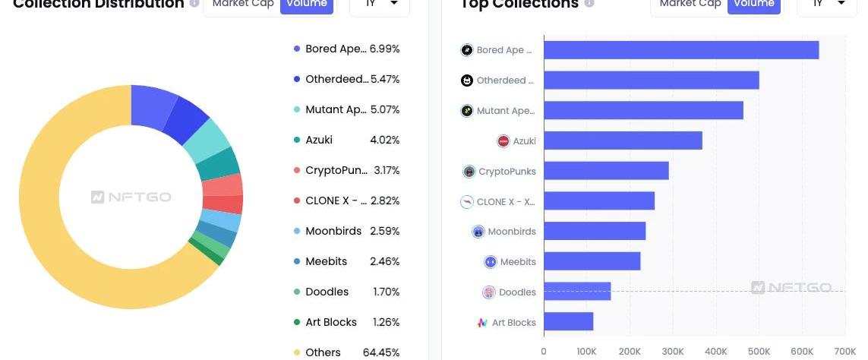The height and width of the screenshot is (360, 868).
Task: Click the Mutant Ape collection icon
Action: click(467, 111)
